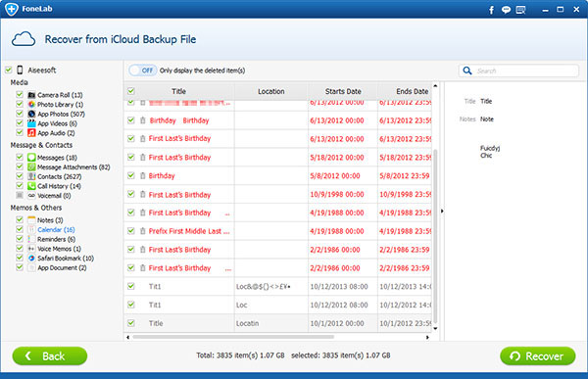Focus the Search input field
This screenshot has width=588, height=379.
coord(518,71)
